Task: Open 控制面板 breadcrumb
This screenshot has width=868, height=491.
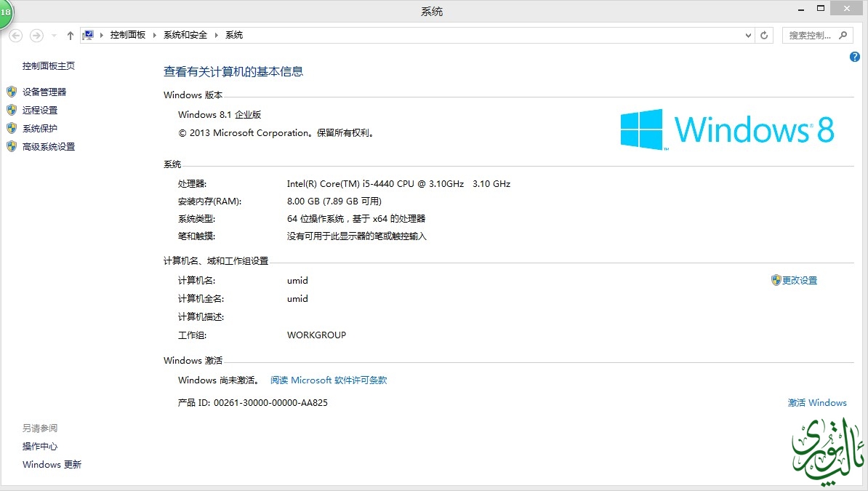Action: 128,35
